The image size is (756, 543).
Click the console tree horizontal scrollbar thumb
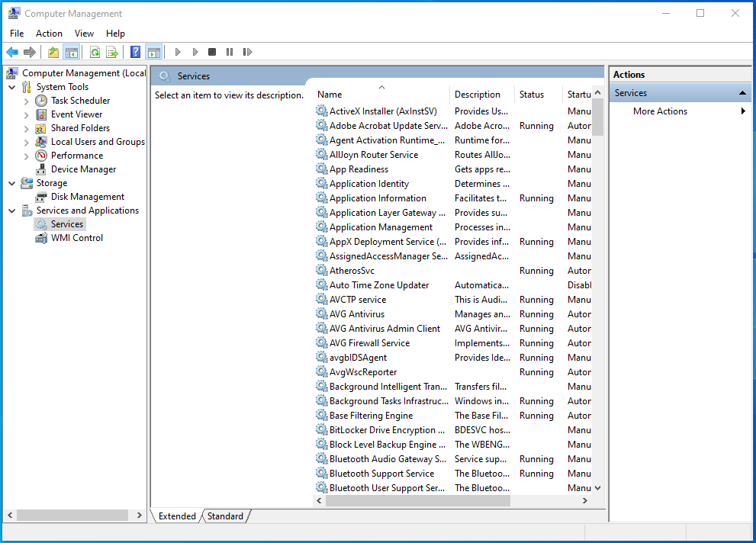tap(72, 515)
